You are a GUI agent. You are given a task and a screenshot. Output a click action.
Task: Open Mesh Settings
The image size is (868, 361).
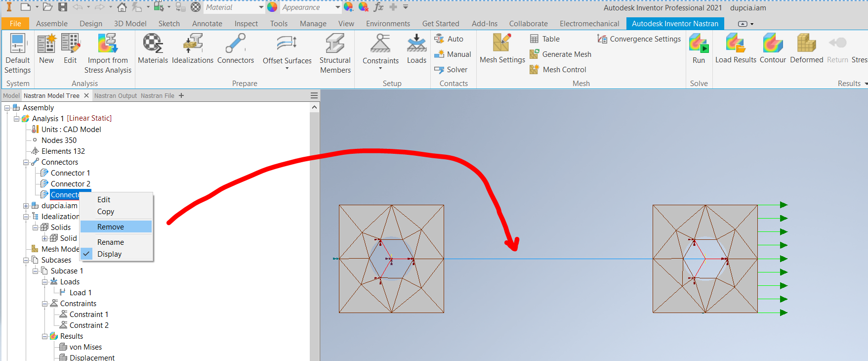502,49
